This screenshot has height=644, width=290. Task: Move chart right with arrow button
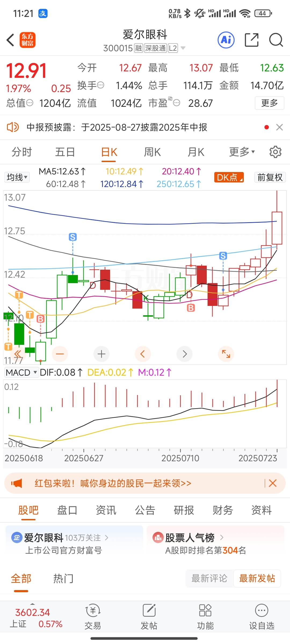[184, 354]
